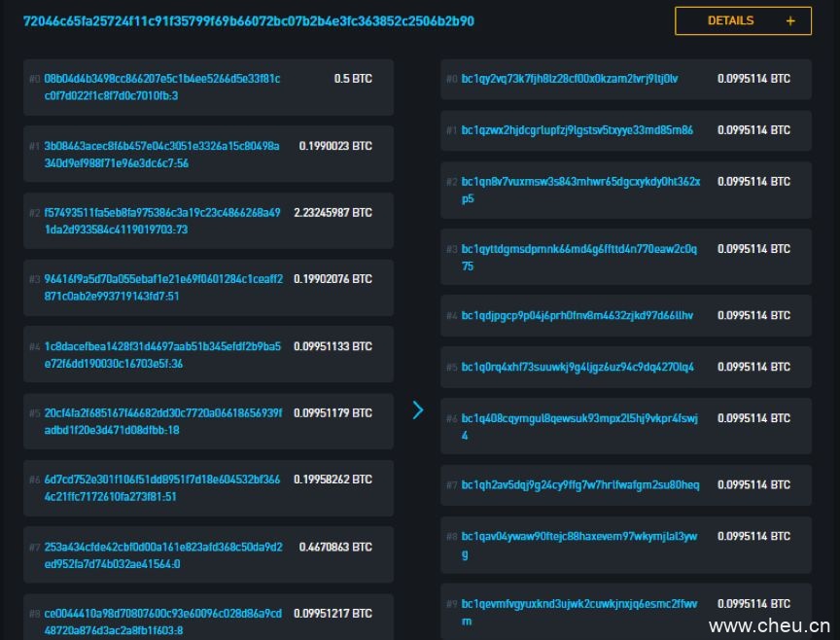Open output address bc1qyttdgmsdpmnk

(x=578, y=257)
